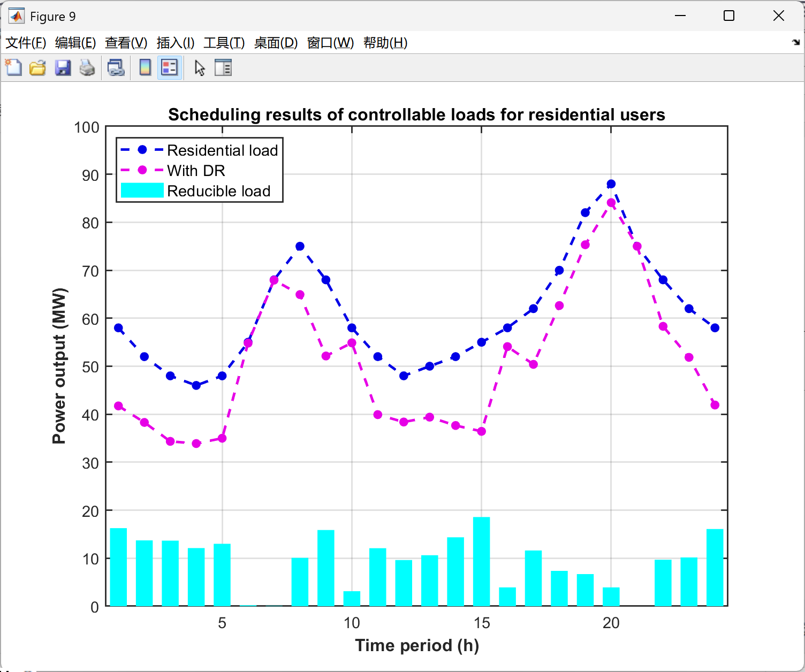The width and height of the screenshot is (805, 672).
Task: Click the Link Plot toolbar icon
Action: coord(116,68)
